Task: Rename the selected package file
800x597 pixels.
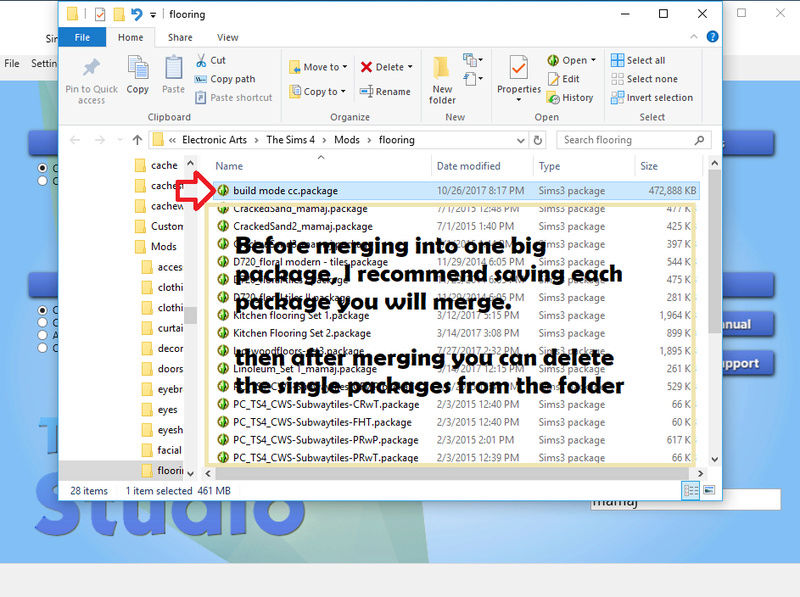Action: click(385, 92)
